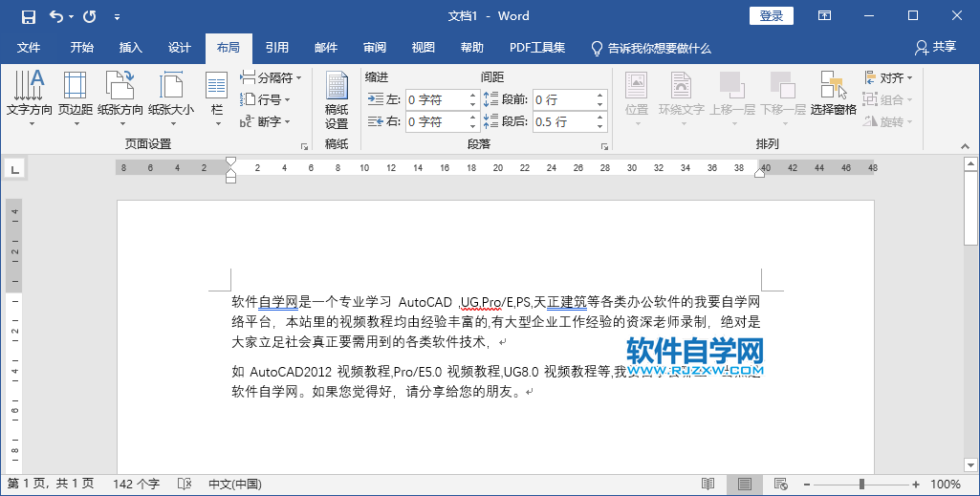Click the tab selector L icon at ruler corner

[14, 168]
